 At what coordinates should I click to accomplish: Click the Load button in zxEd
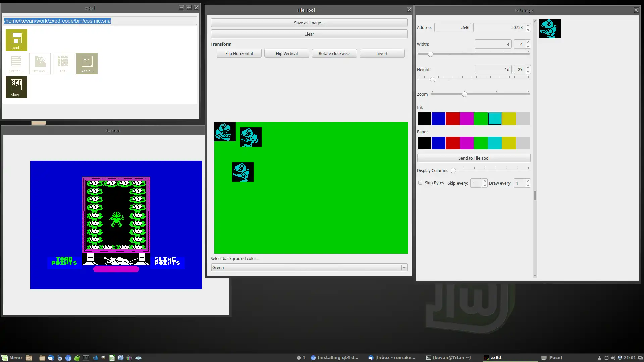pos(16,40)
